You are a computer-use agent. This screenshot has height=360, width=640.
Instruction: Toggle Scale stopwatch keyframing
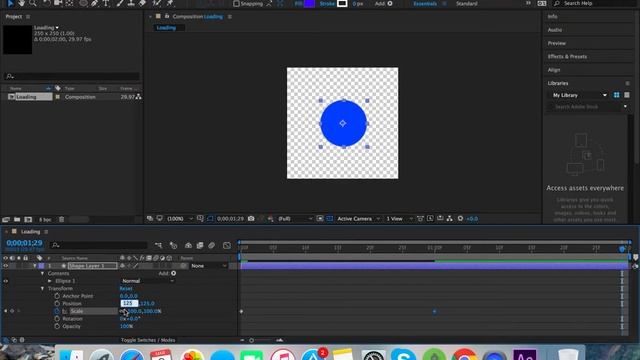pos(57,311)
